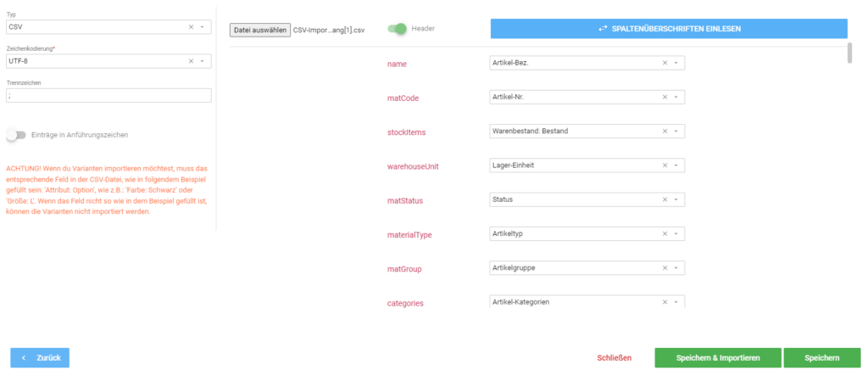Clear the Artikel-Bez. mapping for name
Image resolution: width=868 pixels, height=376 pixels.
[665, 63]
